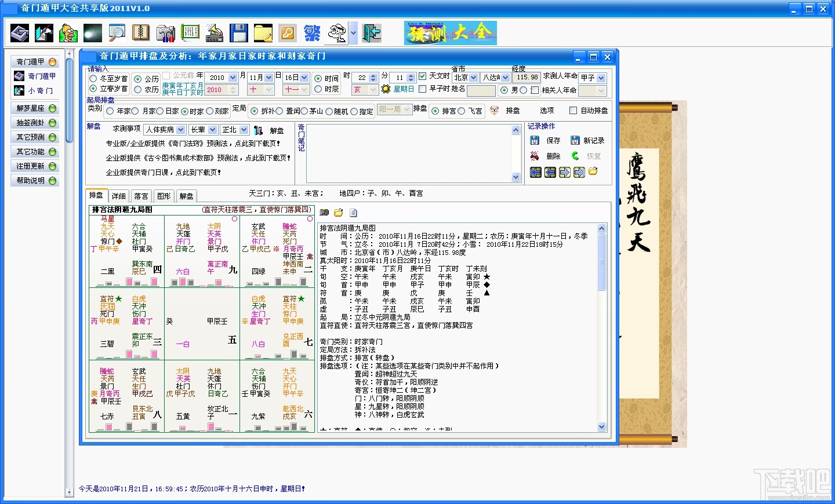Select the 飞宫 radio option
This screenshot has width=835, height=504.
462,111
